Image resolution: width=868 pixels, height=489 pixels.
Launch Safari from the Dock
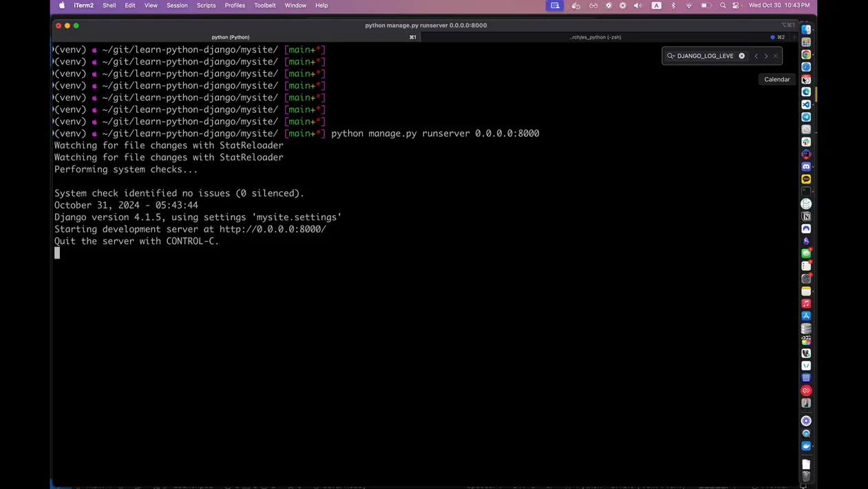[806, 67]
